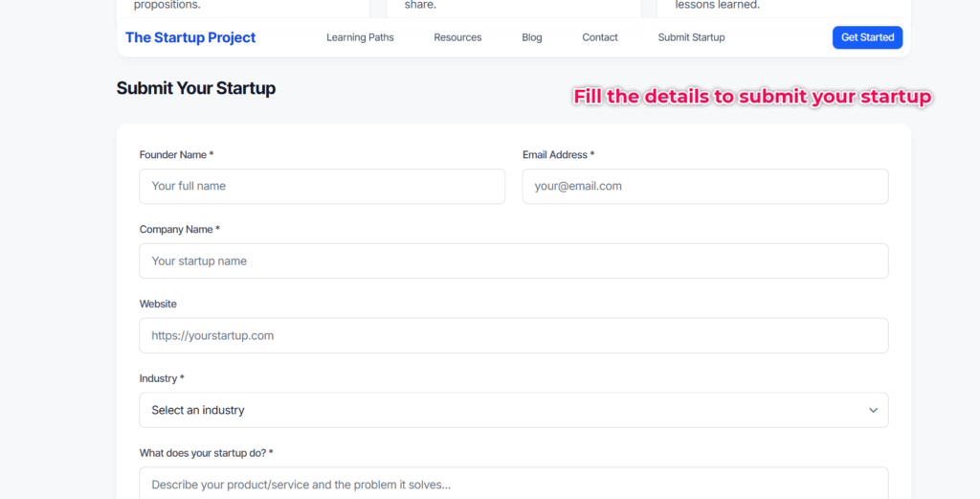Open the Select an industry dropdown

pyautogui.click(x=514, y=410)
